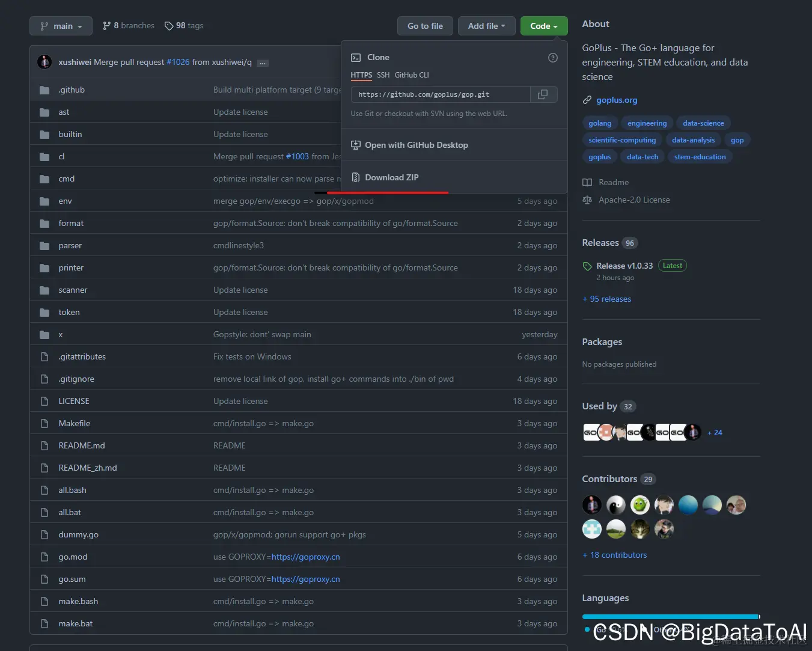The width and height of the screenshot is (812, 651).
Task: Click the stem-education topic tag
Action: [700, 157]
